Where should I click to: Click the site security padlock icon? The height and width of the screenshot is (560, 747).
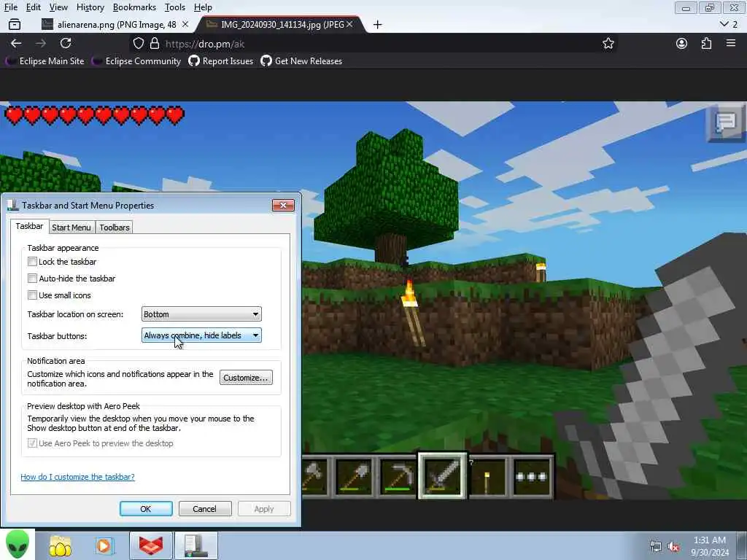point(155,43)
